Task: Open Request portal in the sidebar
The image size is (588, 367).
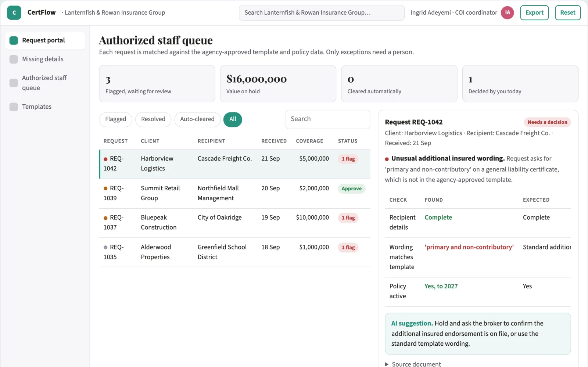Action: click(45, 40)
